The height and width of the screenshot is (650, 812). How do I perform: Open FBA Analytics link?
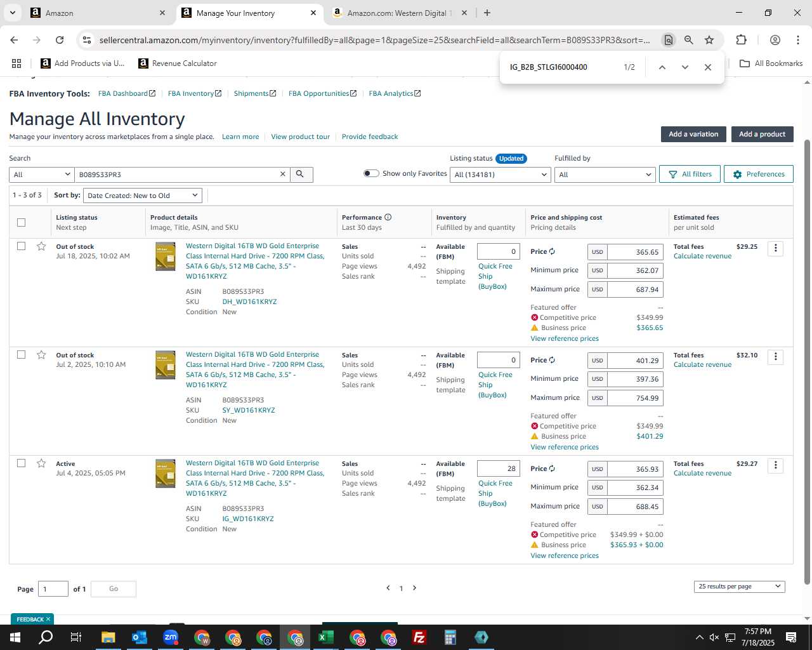click(x=395, y=93)
